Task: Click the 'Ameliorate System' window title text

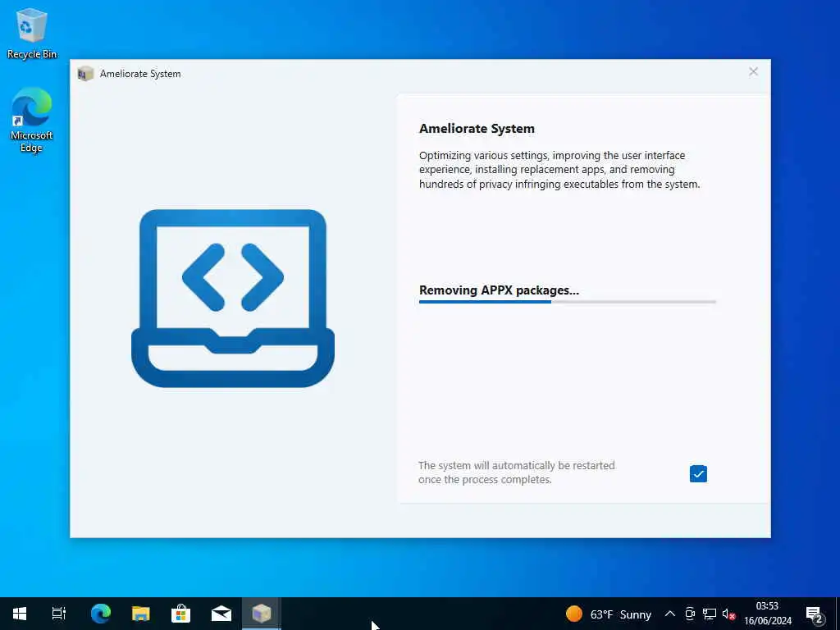Action: (140, 74)
